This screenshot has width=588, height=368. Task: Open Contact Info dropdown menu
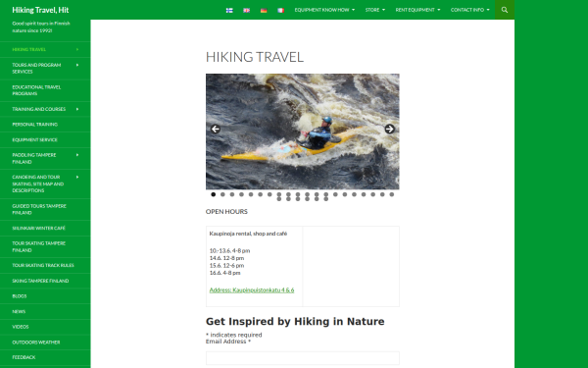[469, 10]
